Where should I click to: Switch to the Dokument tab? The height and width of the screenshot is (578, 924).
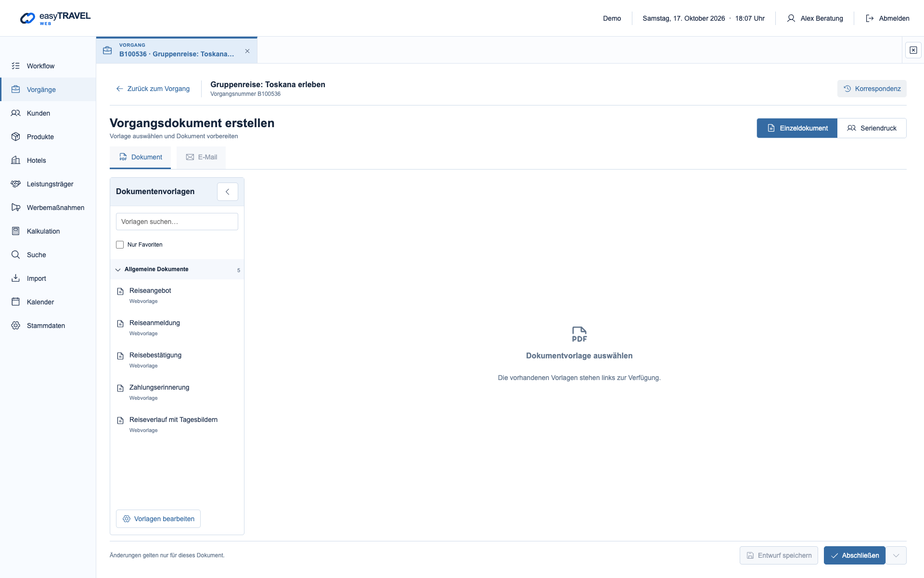[x=140, y=158]
